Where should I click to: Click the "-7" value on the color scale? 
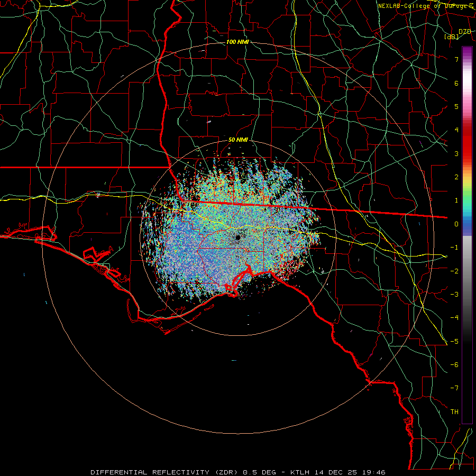click(x=454, y=388)
